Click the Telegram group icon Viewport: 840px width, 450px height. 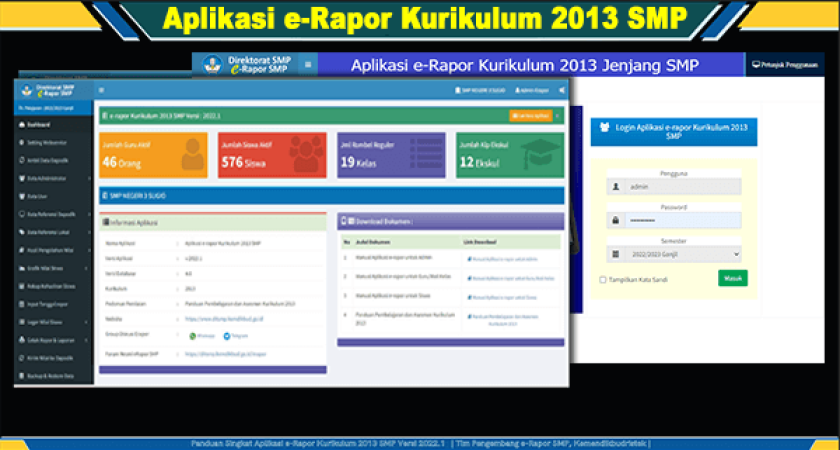227,337
